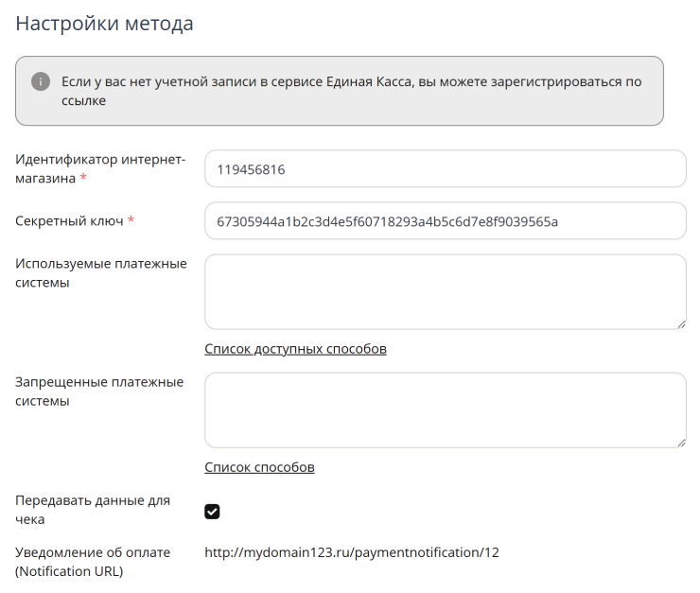This screenshot has width=700, height=593.
Task: Open the 'Список доступных способов' link
Action: click(295, 349)
